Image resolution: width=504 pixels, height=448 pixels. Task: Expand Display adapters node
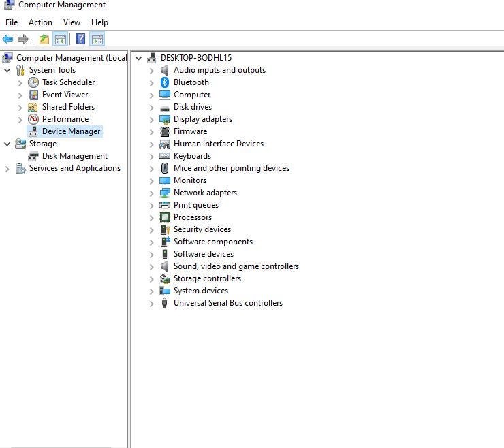pyautogui.click(x=151, y=119)
